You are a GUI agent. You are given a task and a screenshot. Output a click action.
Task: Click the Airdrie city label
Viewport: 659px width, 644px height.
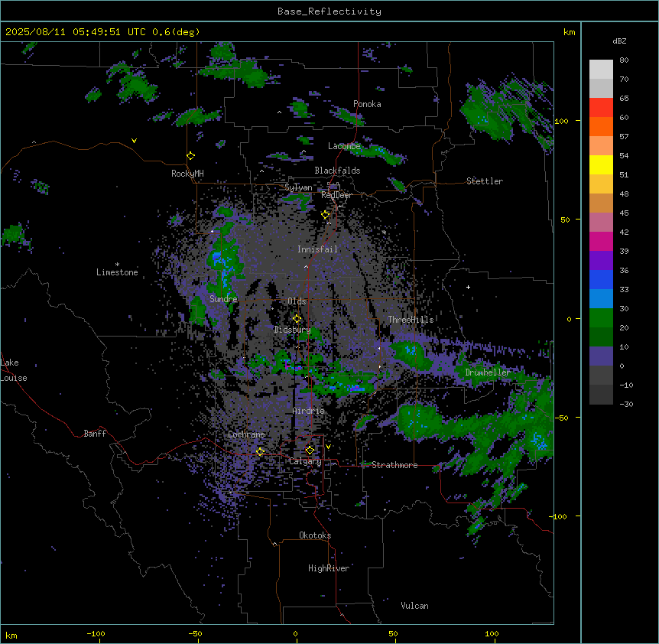[309, 411]
